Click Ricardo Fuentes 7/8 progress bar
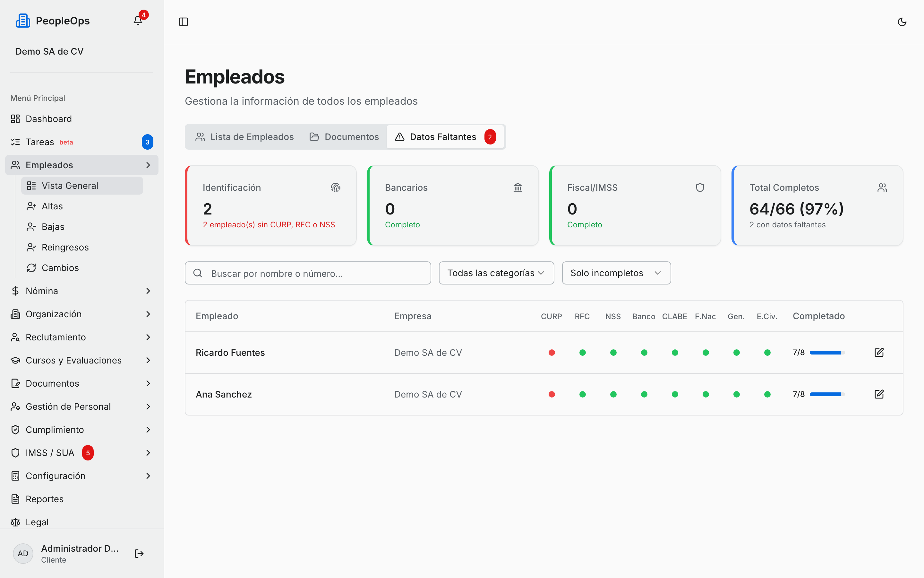 pyautogui.click(x=827, y=353)
